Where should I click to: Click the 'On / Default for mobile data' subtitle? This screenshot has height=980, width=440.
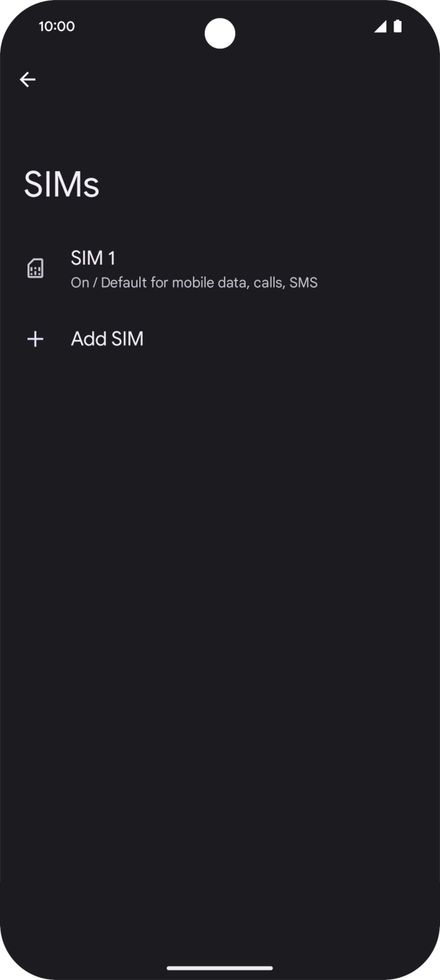click(194, 283)
